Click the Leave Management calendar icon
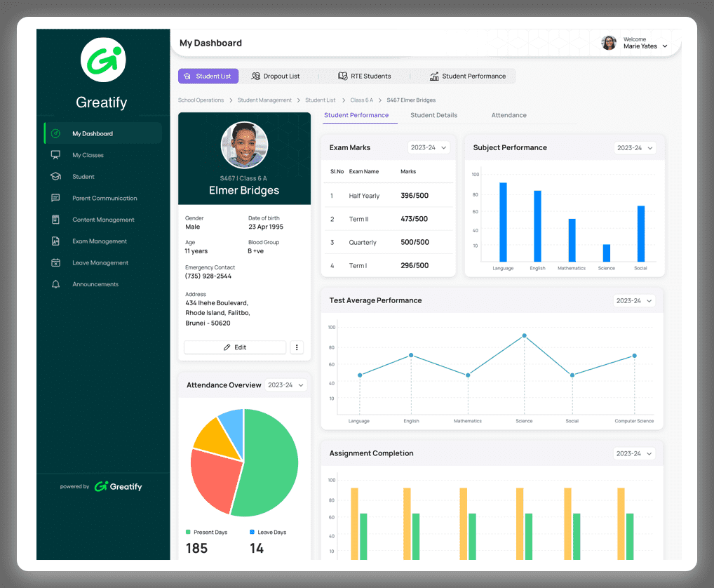This screenshot has height=588, width=714. point(55,263)
